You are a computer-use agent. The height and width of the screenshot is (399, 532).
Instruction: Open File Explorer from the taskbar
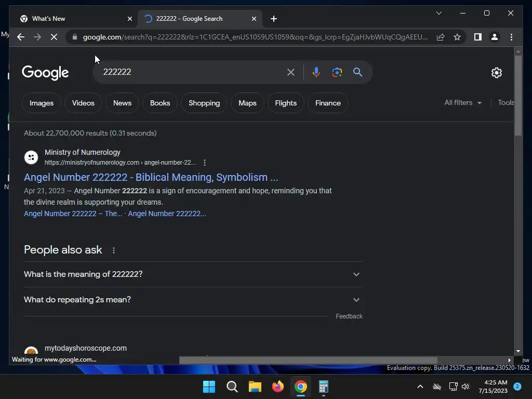[x=255, y=387]
